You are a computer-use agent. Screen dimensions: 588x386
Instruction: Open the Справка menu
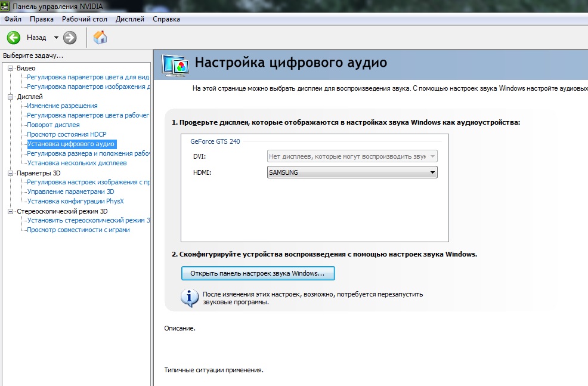coord(166,19)
